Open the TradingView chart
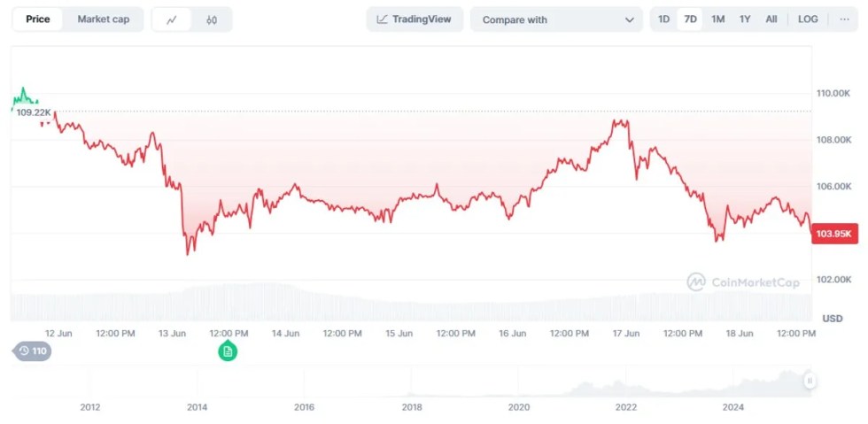Image resolution: width=868 pixels, height=424 pixels. [415, 19]
